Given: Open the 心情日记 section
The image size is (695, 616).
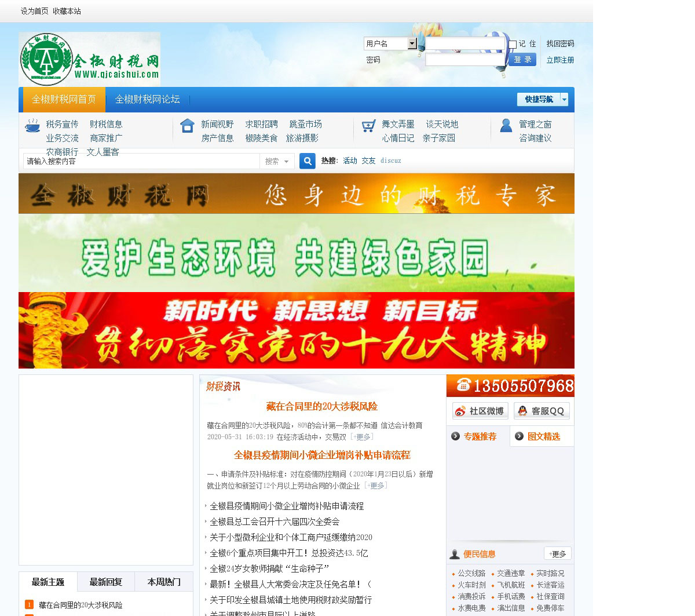Looking at the screenshot, I should [398, 138].
